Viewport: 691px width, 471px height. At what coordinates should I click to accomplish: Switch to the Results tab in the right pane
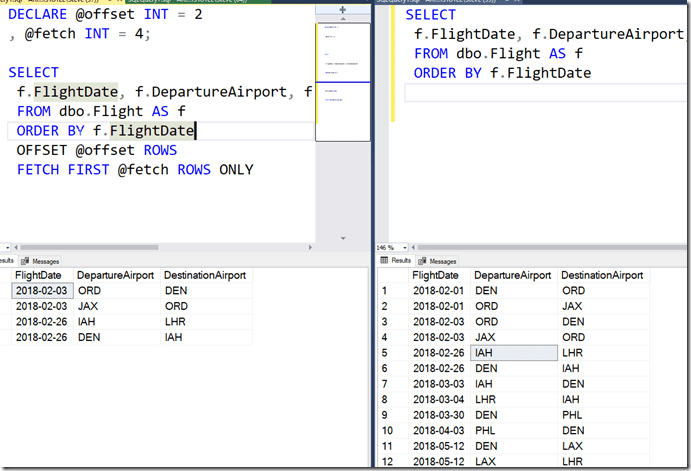396,260
